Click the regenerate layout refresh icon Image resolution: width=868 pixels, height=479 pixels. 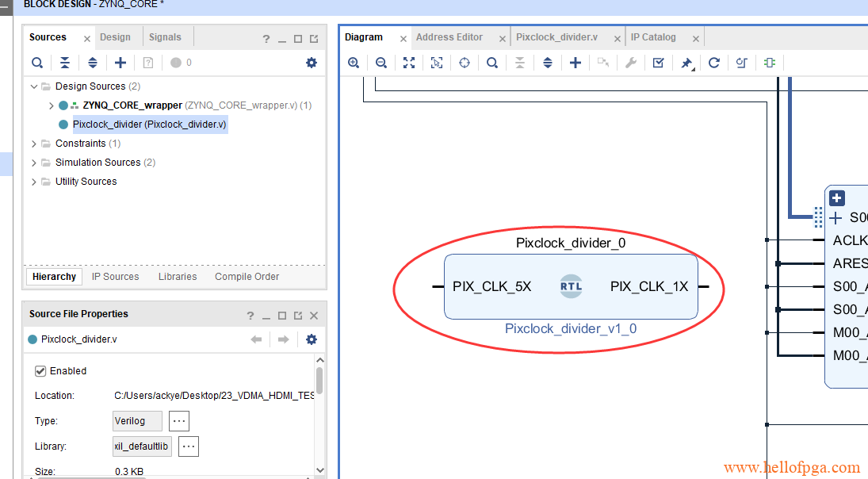pyautogui.click(x=714, y=63)
